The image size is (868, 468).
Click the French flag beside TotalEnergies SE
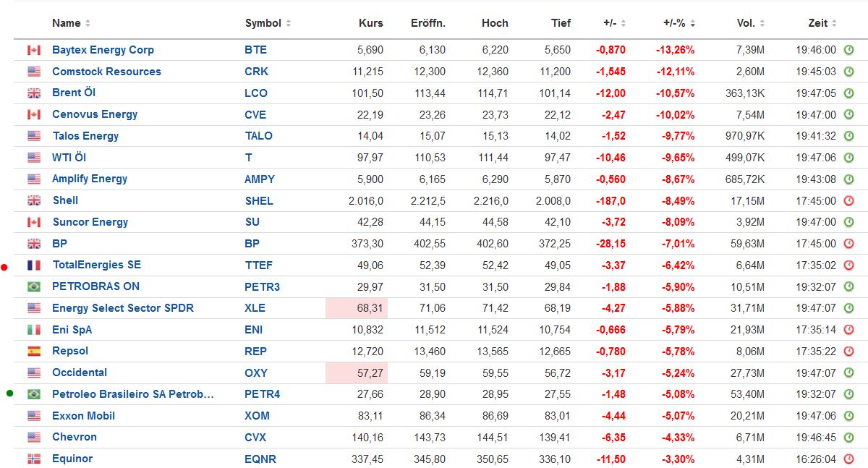pos(34,265)
